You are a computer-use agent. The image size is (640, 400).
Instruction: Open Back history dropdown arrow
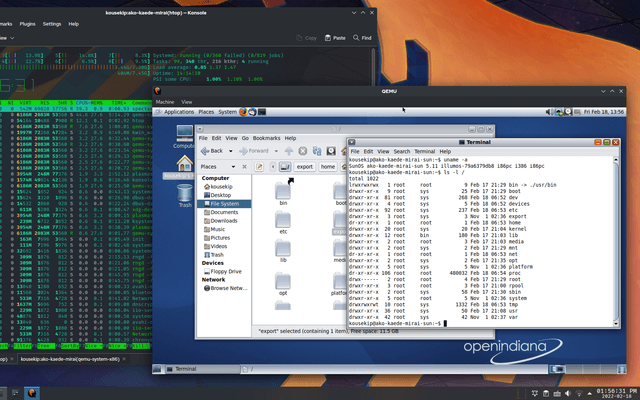[x=231, y=151]
